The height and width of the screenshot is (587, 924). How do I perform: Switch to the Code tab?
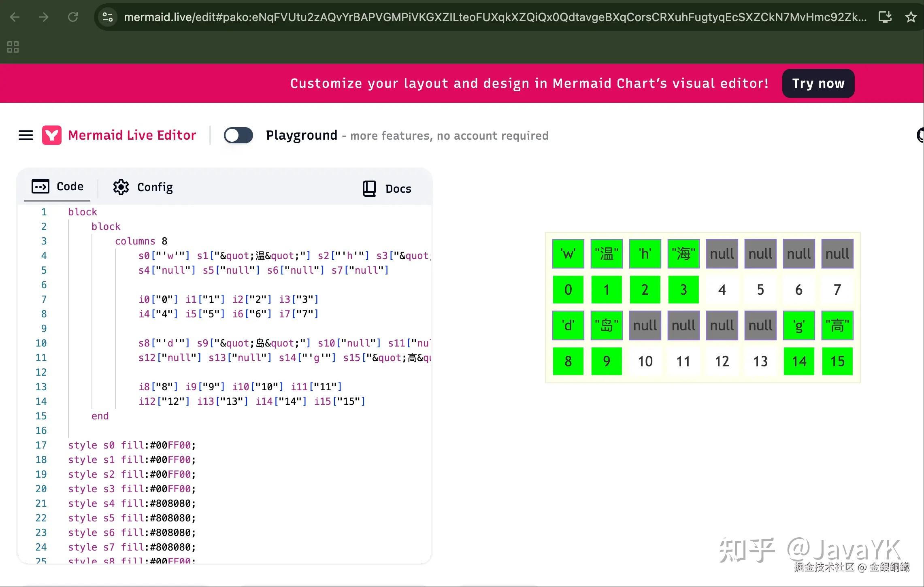pyautogui.click(x=57, y=187)
